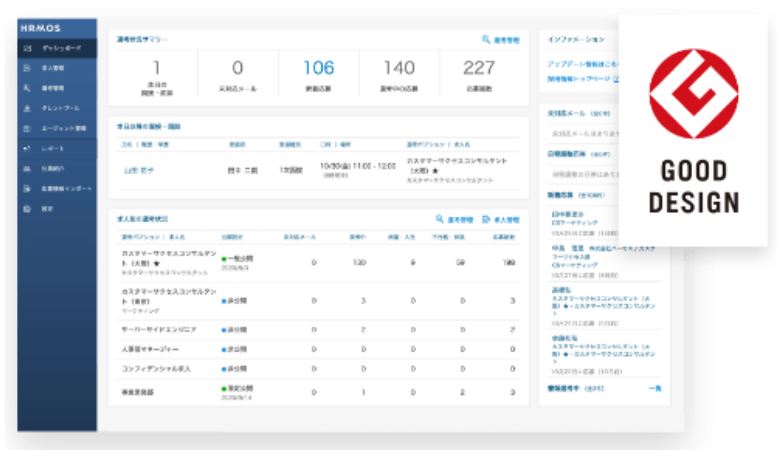Open エージェント管理 from the sidebar
This screenshot has width=777, height=450.
[57, 128]
